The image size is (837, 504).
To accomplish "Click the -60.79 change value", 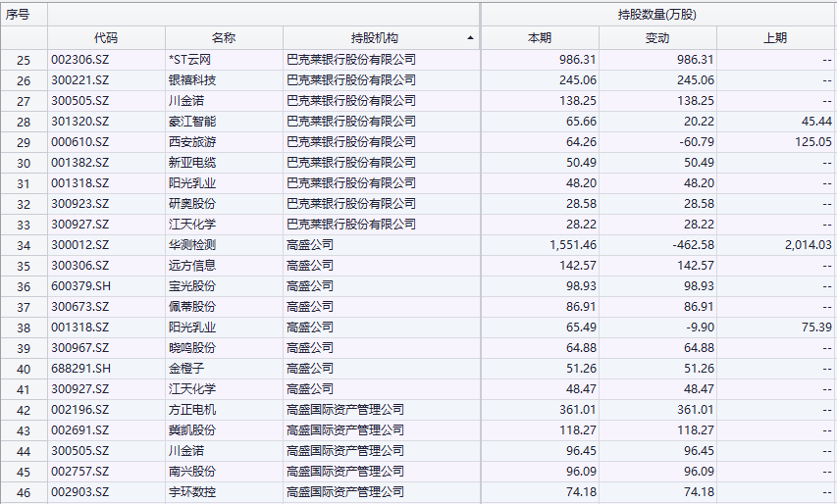I will (x=695, y=142).
